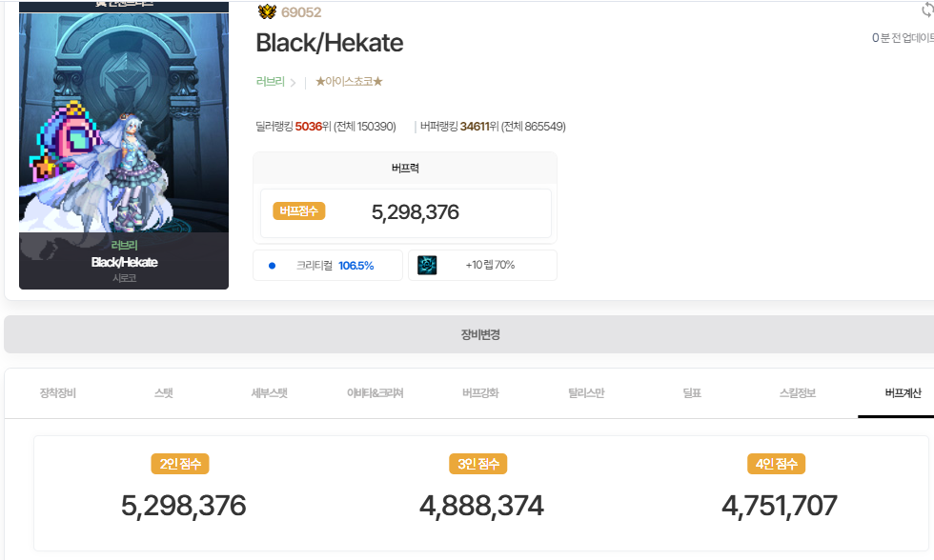Open the 아바타&크리쳐 tab
This screenshot has height=560, width=934.
click(x=375, y=393)
